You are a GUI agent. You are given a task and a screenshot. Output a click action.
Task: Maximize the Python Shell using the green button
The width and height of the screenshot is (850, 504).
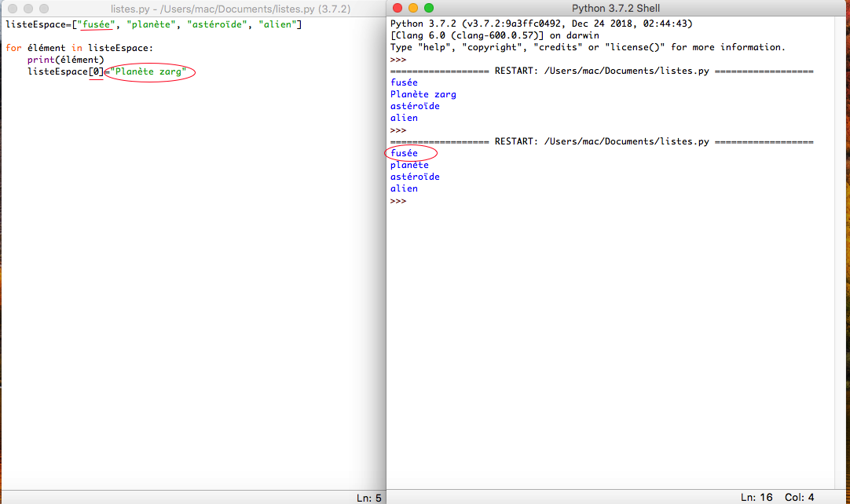point(429,8)
